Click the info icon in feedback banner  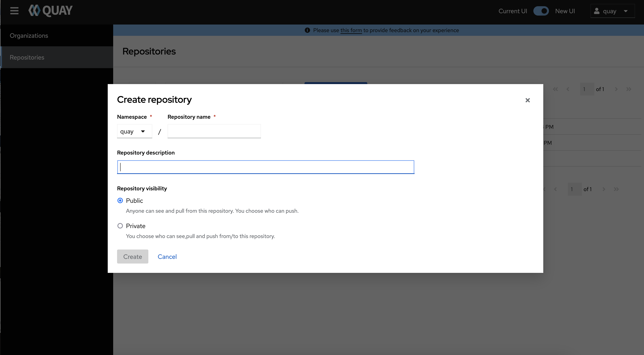[307, 30]
